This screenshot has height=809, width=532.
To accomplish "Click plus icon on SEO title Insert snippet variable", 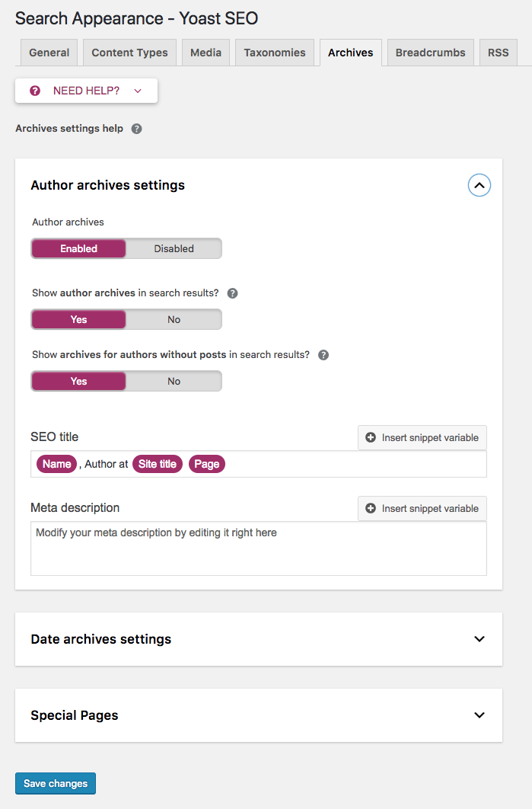I will click(x=371, y=437).
